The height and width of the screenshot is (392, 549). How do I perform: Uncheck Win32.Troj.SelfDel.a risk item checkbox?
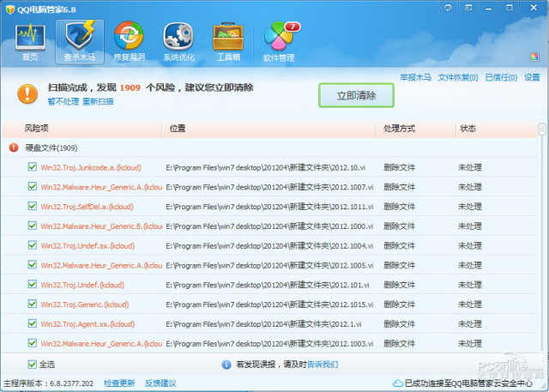pos(33,207)
